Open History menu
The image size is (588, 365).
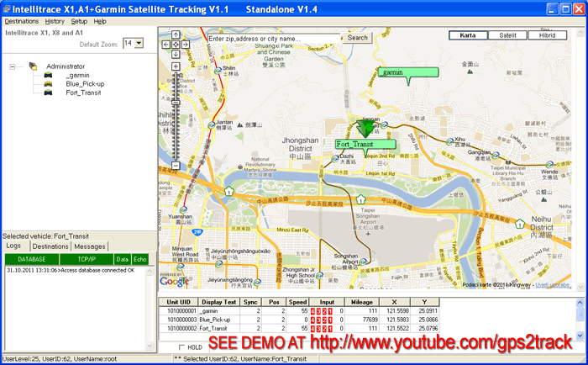click(x=55, y=21)
